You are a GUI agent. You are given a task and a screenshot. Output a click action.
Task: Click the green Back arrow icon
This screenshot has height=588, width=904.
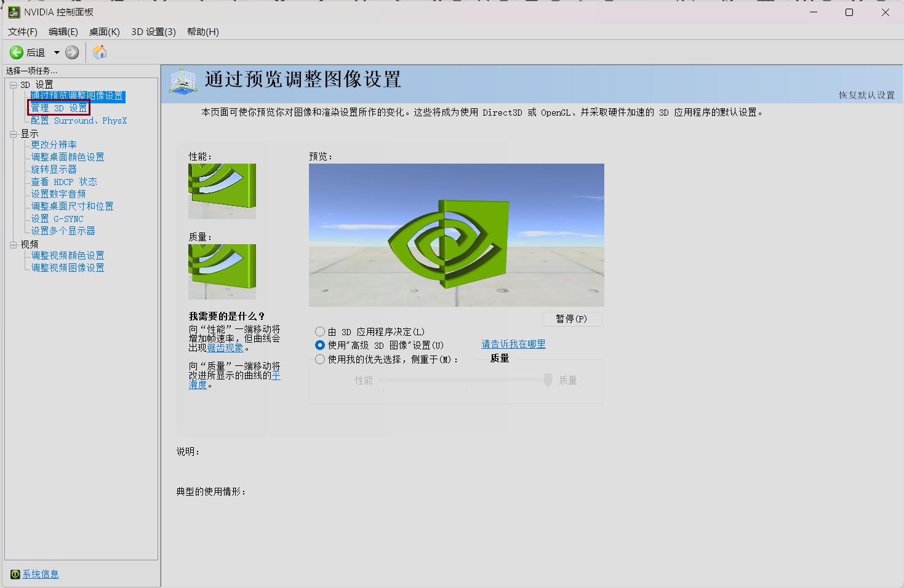coord(17,53)
